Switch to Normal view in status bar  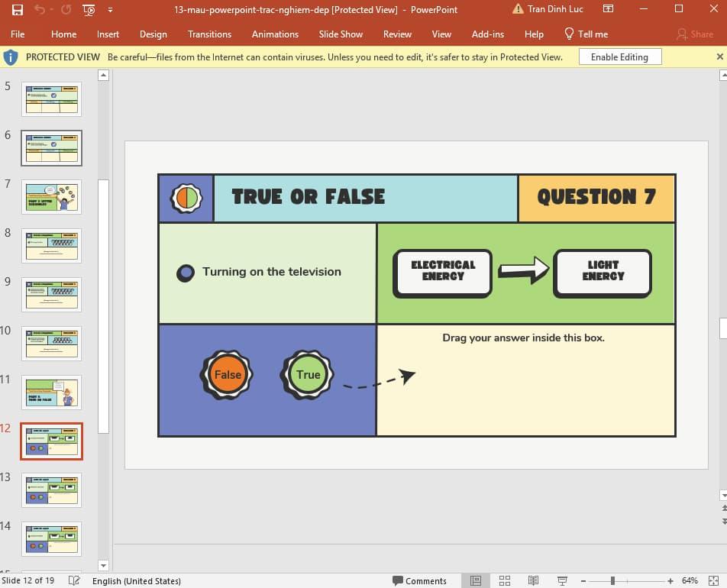coord(476,580)
